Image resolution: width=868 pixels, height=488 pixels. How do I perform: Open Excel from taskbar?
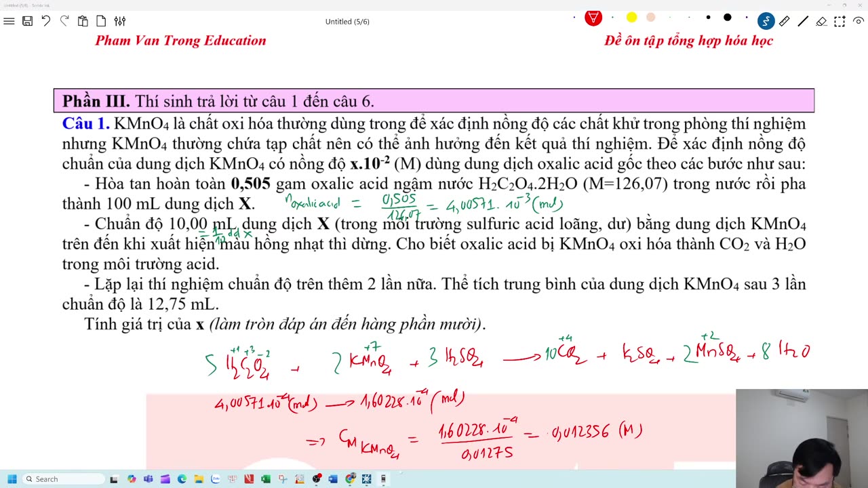[x=265, y=479]
